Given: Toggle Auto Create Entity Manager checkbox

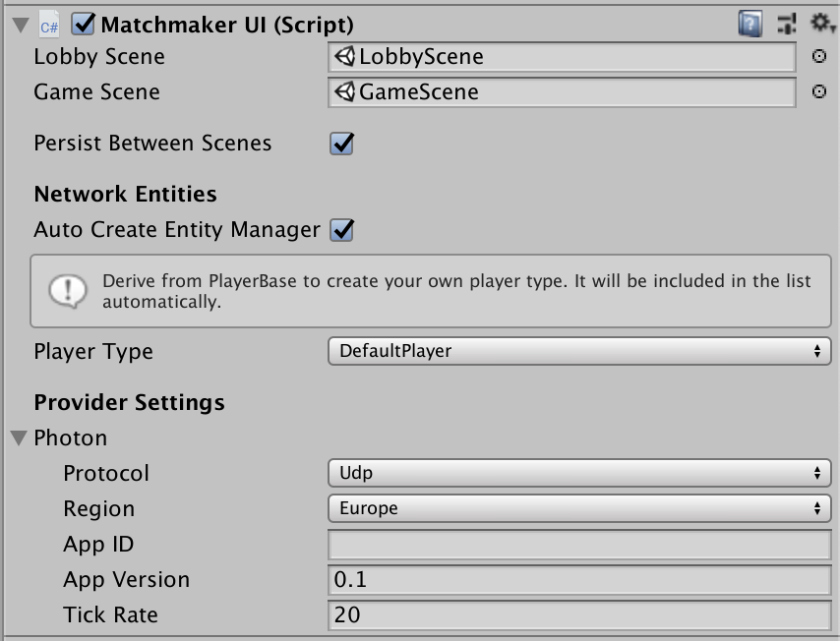Looking at the screenshot, I should point(341,230).
